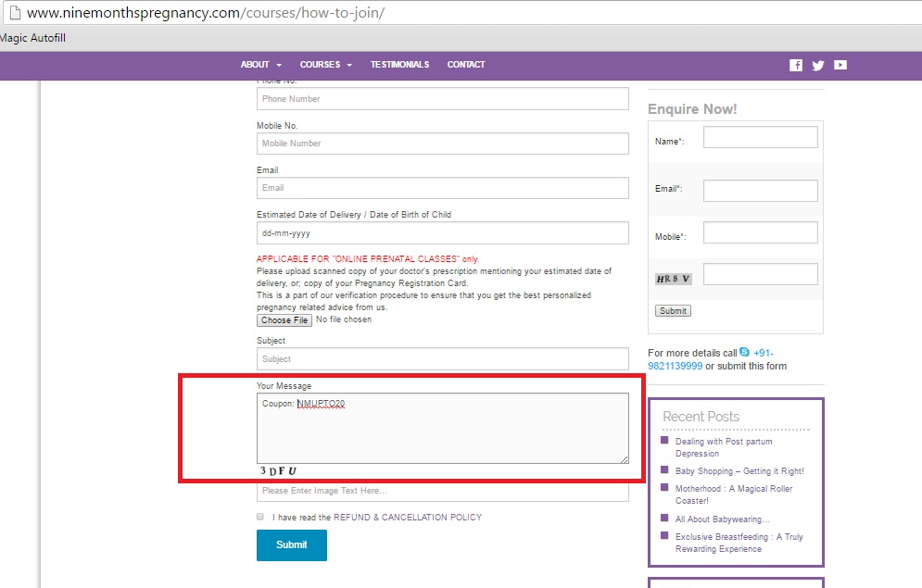Open the Facebook page icon

click(x=795, y=65)
